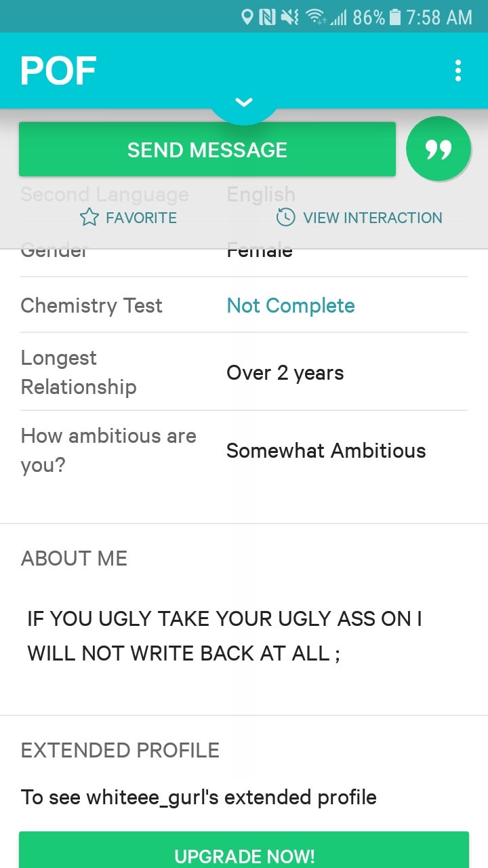The image size is (488, 868).
Task: Open the three-dot overflow menu
Action: tap(458, 71)
